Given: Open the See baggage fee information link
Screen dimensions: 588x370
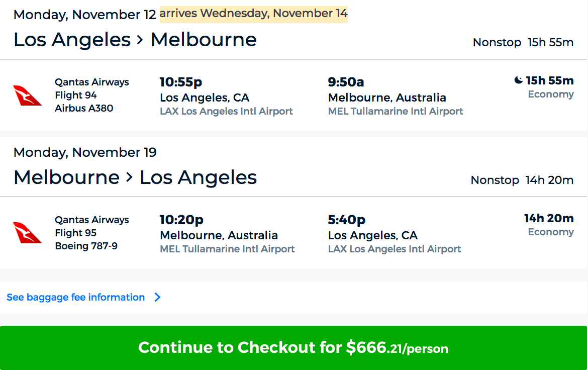Looking at the screenshot, I should (x=75, y=298).
